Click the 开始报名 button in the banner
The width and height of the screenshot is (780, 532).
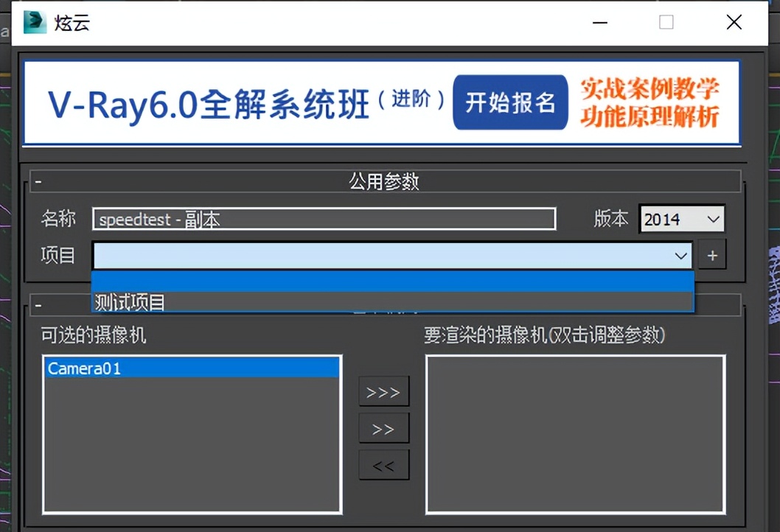click(x=510, y=102)
